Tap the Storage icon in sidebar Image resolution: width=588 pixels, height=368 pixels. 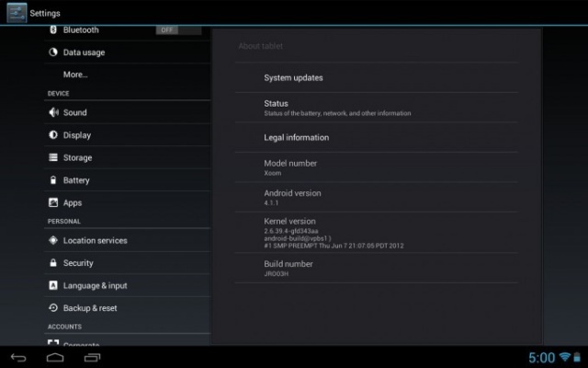click(x=53, y=157)
